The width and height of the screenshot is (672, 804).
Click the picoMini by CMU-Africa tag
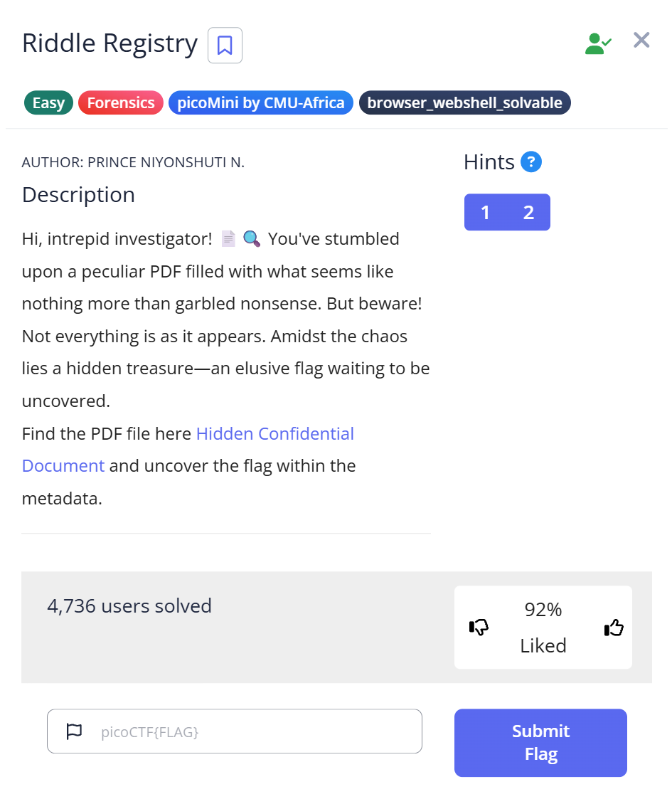pyautogui.click(x=261, y=103)
